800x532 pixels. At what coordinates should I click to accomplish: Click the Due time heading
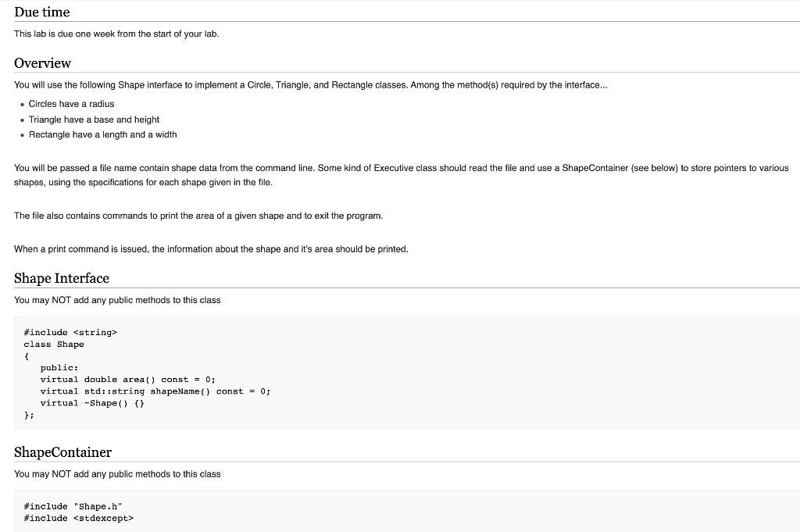coord(40,12)
